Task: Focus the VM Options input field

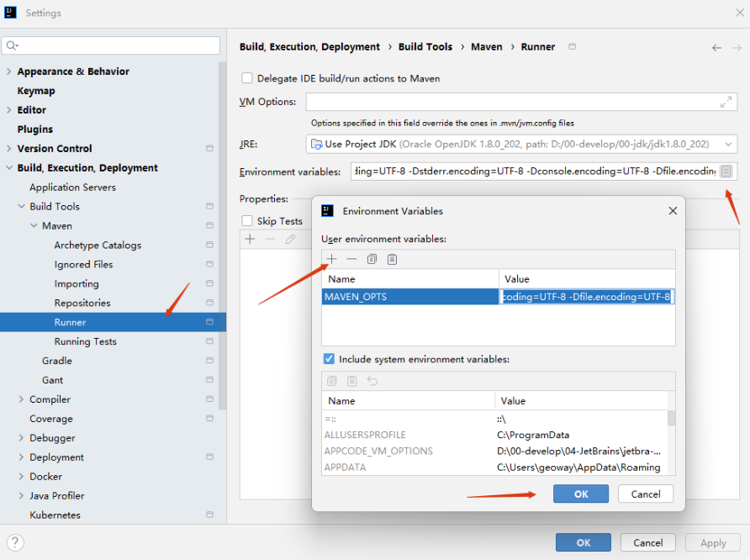Action: coord(521,102)
